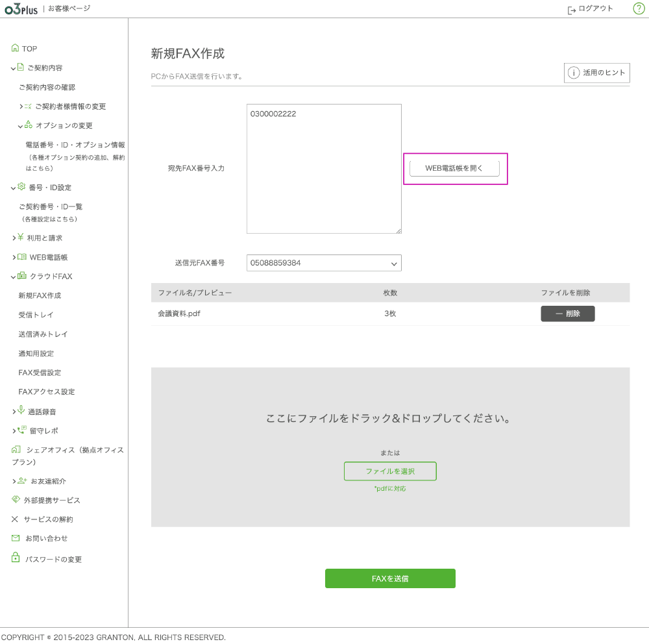Expand the WEB電話帳 sidebar chevron
This screenshot has width=649, height=644.
(x=14, y=257)
